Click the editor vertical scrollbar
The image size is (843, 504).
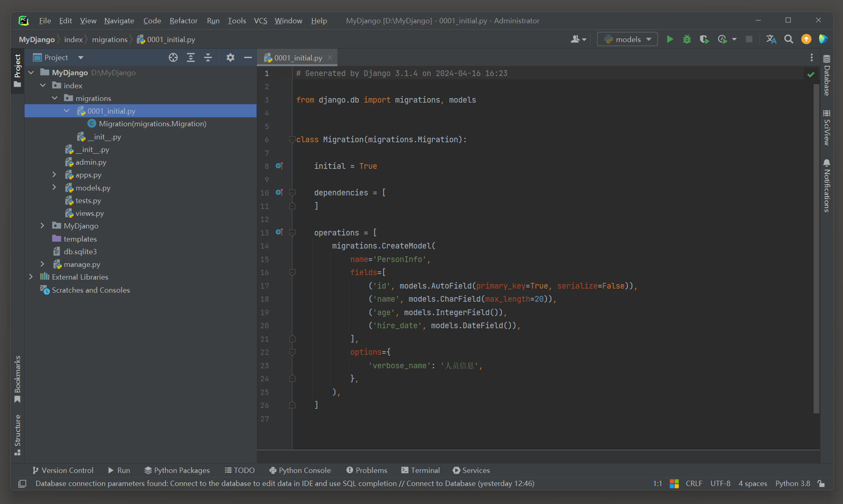click(x=816, y=245)
